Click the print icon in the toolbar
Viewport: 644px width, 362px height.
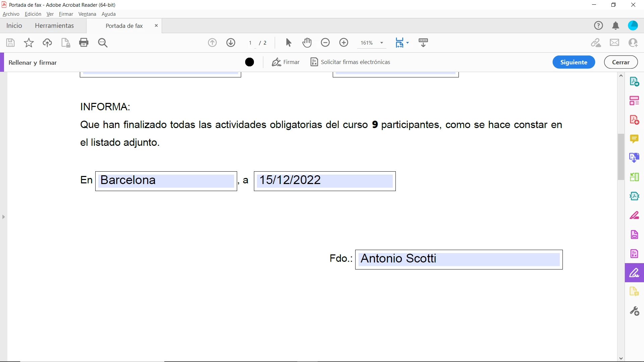point(84,43)
